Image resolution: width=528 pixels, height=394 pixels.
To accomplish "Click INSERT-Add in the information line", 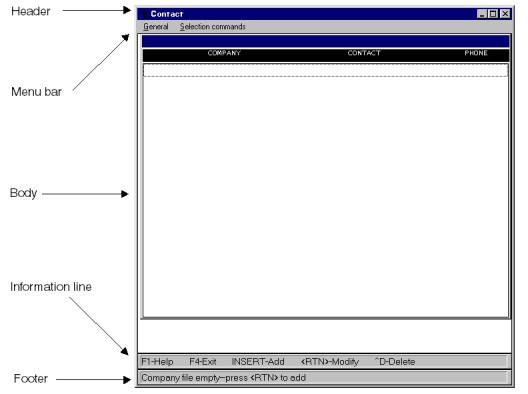I will point(258,362).
